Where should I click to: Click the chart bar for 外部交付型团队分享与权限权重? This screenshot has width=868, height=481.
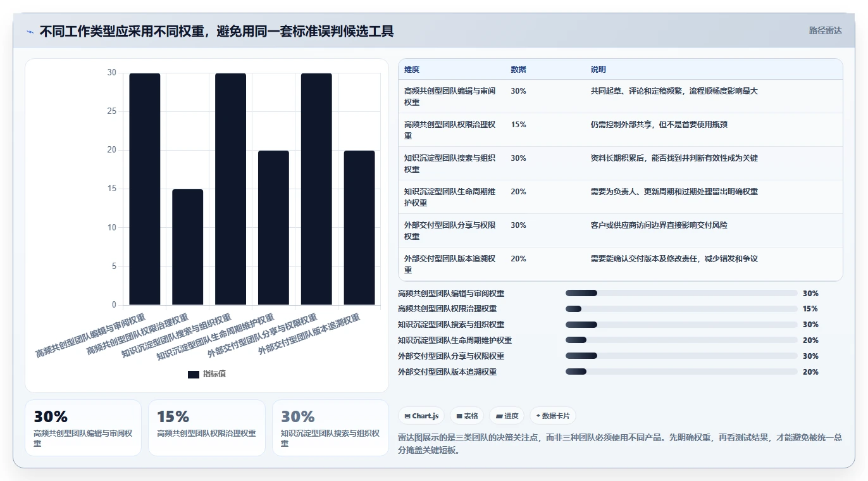coord(316,189)
